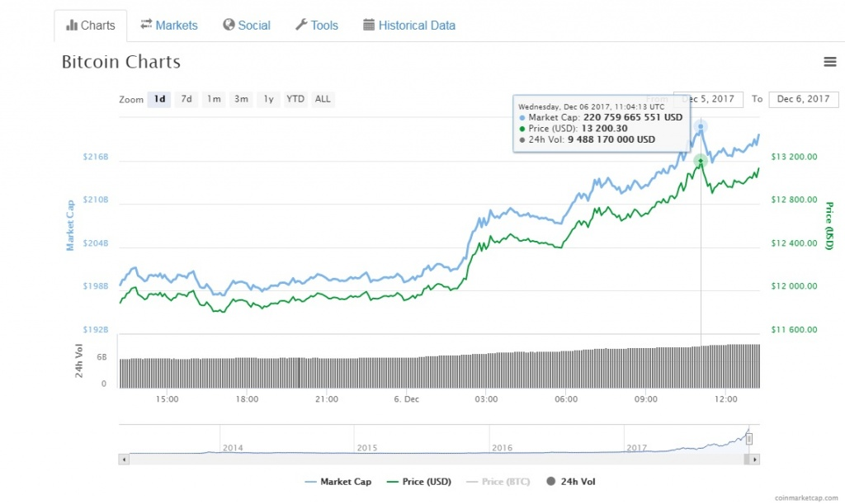845x504 pixels.
Task: Open the chart hamburger menu icon
Action: pyautogui.click(x=830, y=62)
